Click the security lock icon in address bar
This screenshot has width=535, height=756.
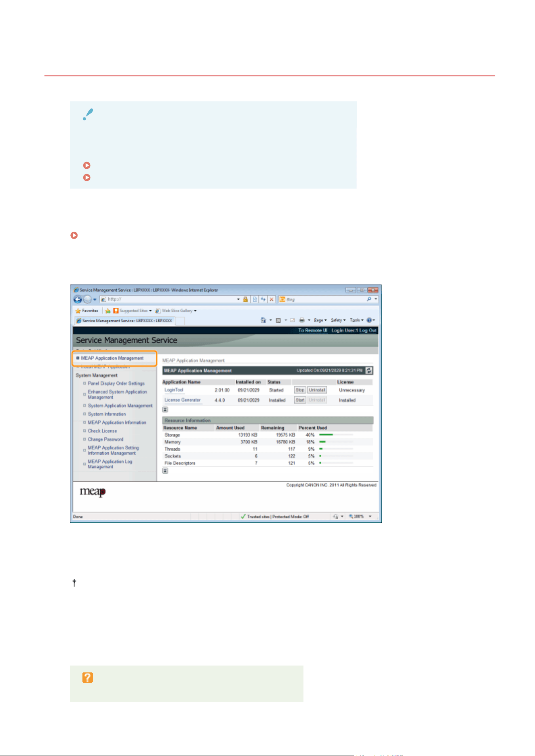click(245, 299)
